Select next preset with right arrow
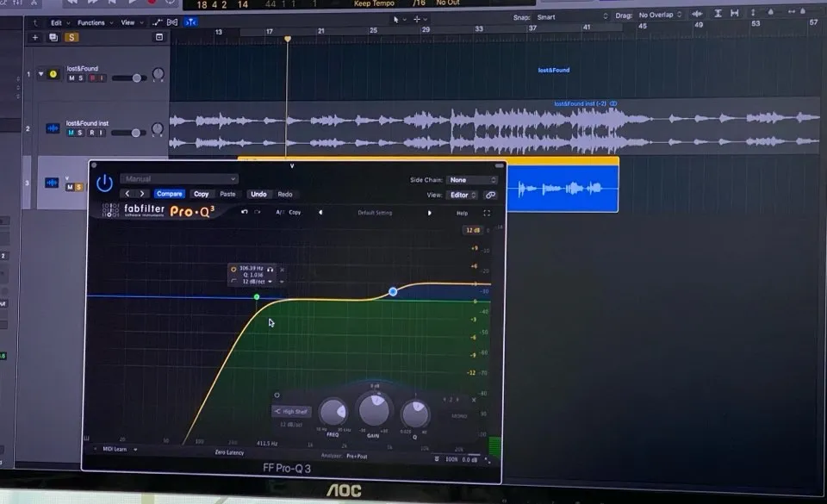This screenshot has height=504, width=827. coord(429,213)
